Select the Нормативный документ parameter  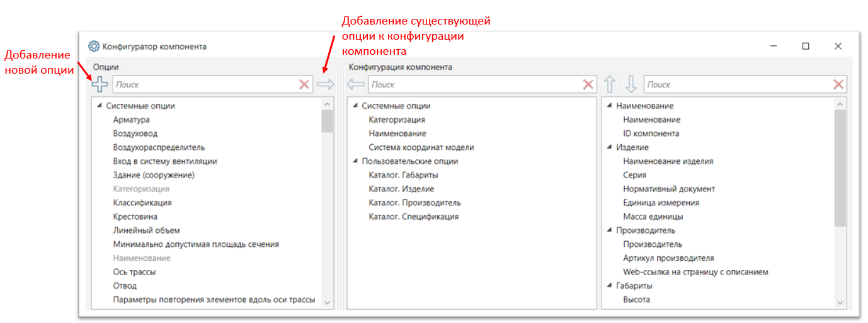(x=669, y=189)
